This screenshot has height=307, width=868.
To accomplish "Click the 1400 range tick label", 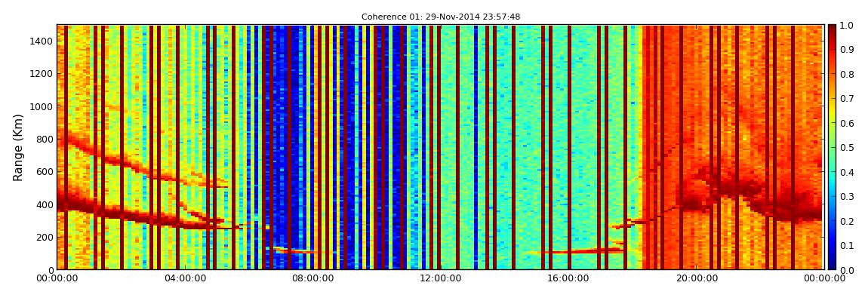I will point(41,41).
